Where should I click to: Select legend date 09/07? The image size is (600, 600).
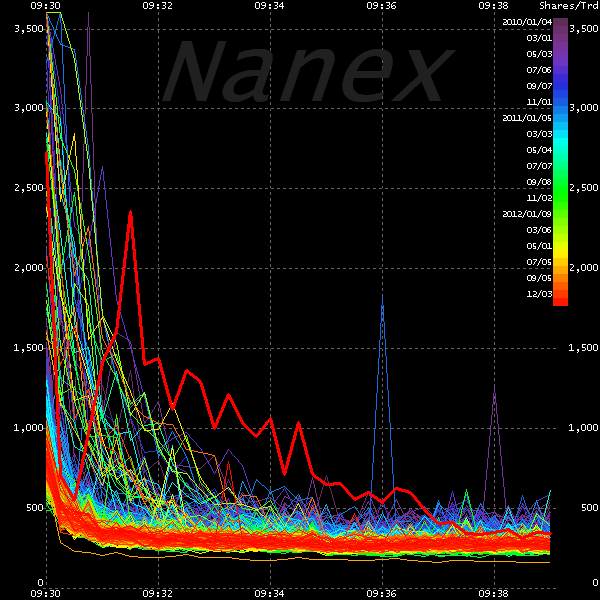pos(539,86)
